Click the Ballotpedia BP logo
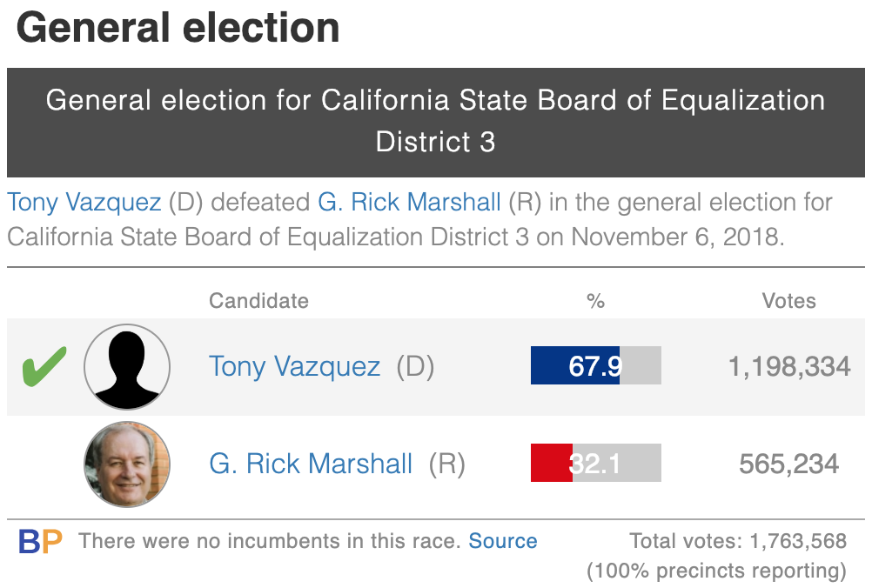Viewport: 872px width, 588px height. 40,541
